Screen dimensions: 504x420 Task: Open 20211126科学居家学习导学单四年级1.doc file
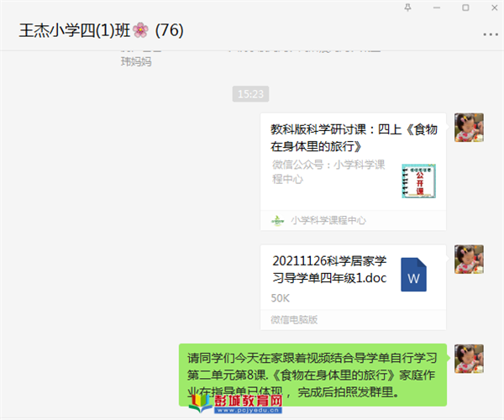[353, 287]
